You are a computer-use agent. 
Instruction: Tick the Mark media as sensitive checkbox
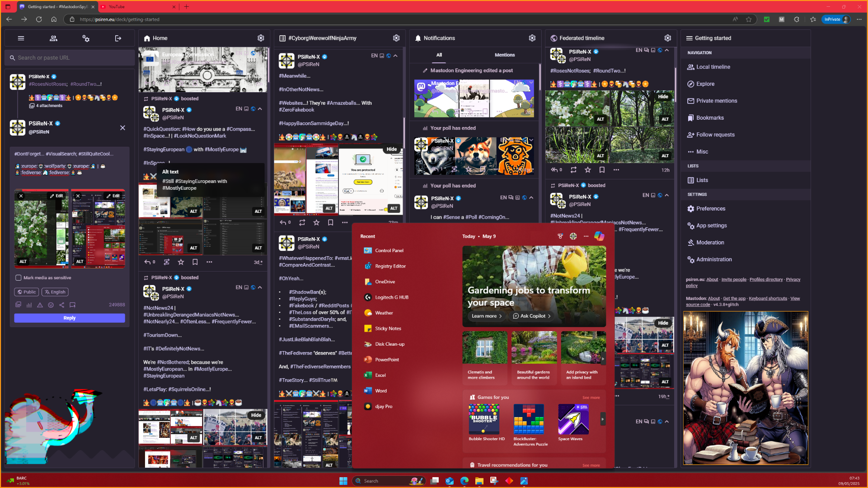[19, 278]
